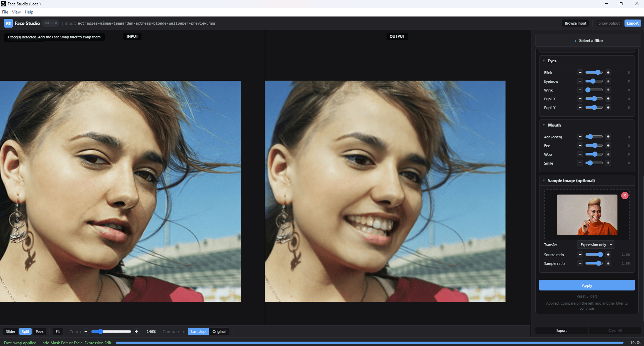
Task: Click the plus icon for Eyebrow
Action: point(608,81)
